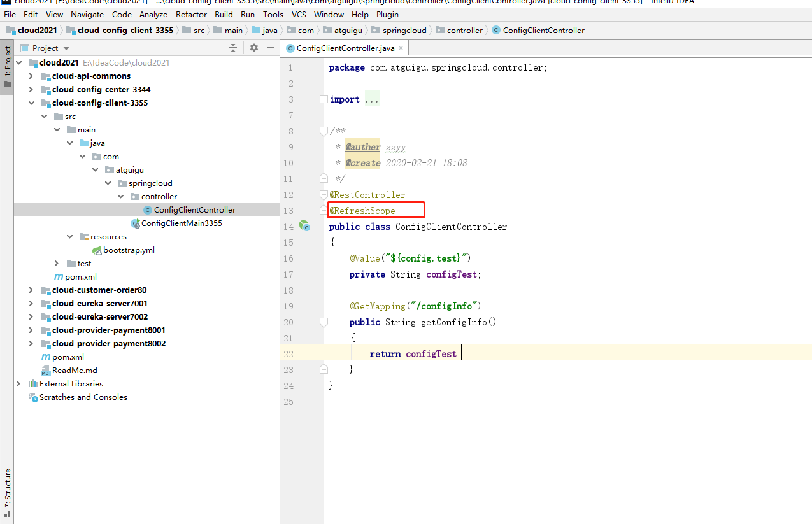The height and width of the screenshot is (524, 812).
Task: Open the Analyze menu
Action: (153, 14)
